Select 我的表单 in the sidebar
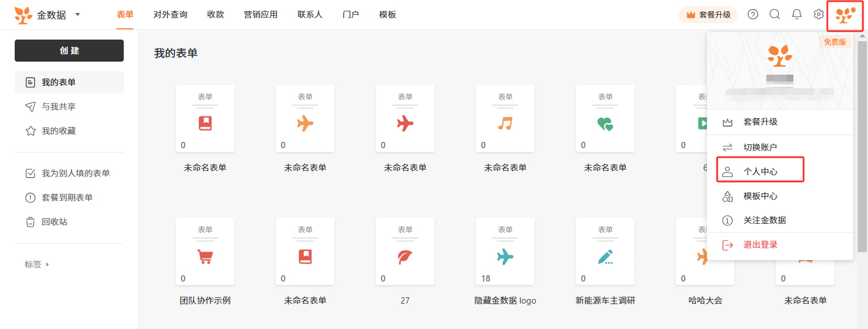Viewport: 868px width, 329px height. point(69,83)
